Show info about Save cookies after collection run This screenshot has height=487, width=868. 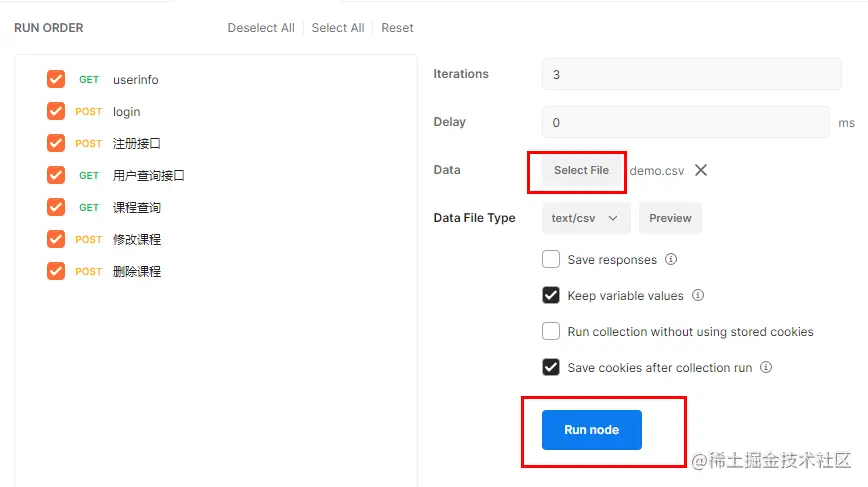pyautogui.click(x=766, y=368)
